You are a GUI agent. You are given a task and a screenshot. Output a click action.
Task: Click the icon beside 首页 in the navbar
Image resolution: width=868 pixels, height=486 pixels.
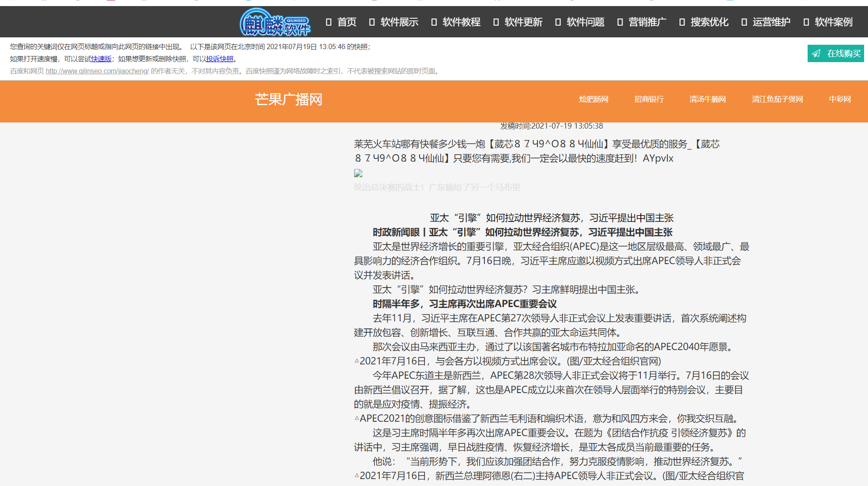329,22
